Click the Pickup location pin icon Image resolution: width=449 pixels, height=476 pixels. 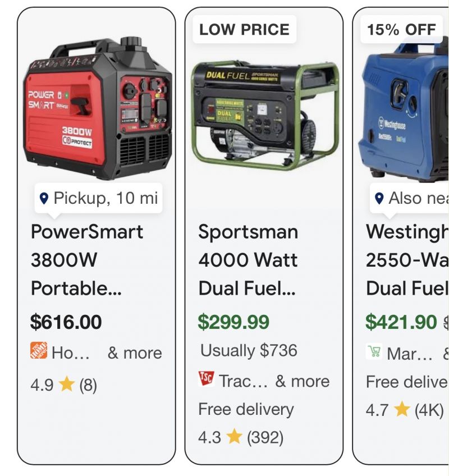[44, 198]
